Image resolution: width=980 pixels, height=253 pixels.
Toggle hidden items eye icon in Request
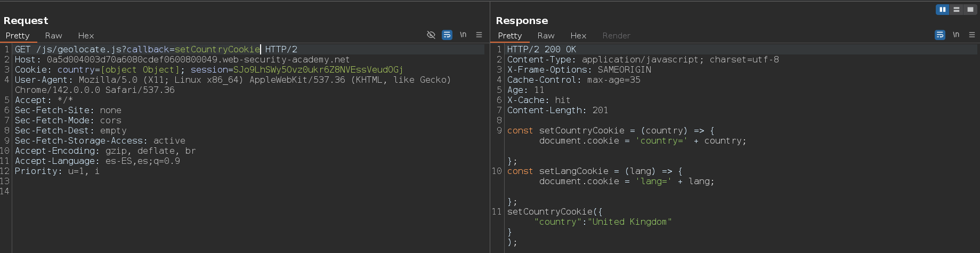coord(431,35)
